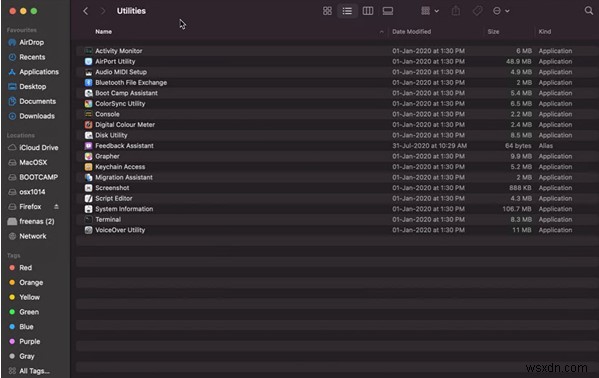The image size is (599, 378).
Task: Select the VoiceOver Utility icon
Action: point(88,230)
